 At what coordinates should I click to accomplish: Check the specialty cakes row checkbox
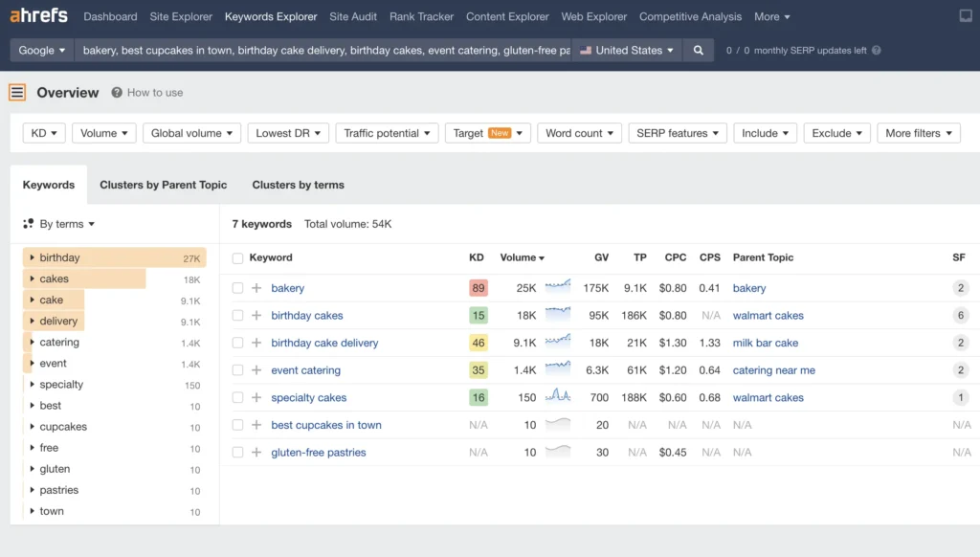[x=237, y=397]
